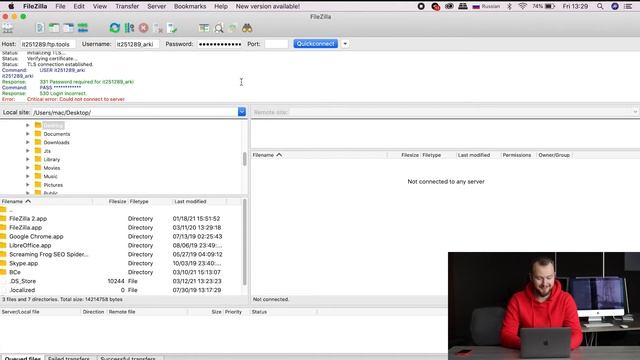Toggle synchronized browsing icon

(x=233, y=28)
